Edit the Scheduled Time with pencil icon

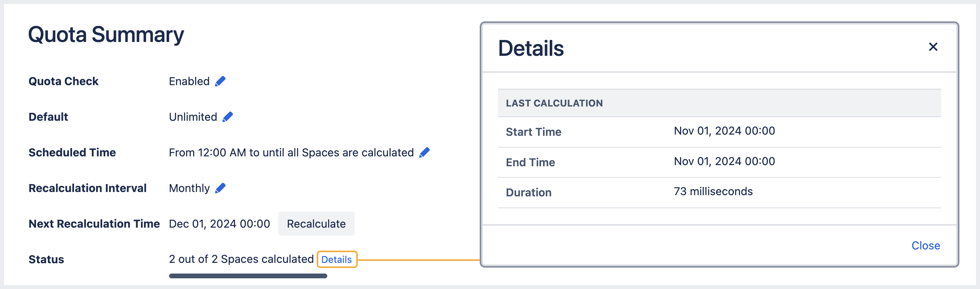[x=424, y=153]
